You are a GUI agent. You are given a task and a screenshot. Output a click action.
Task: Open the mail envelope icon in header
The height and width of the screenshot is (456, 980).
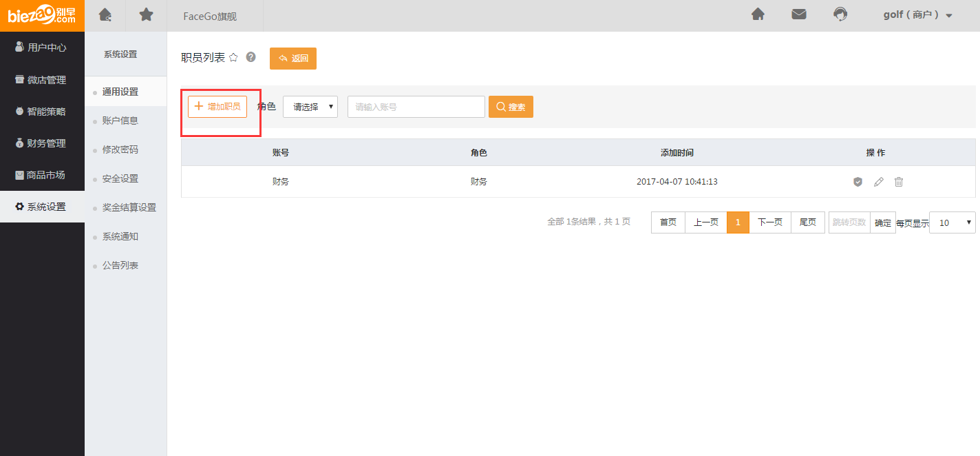[798, 14]
